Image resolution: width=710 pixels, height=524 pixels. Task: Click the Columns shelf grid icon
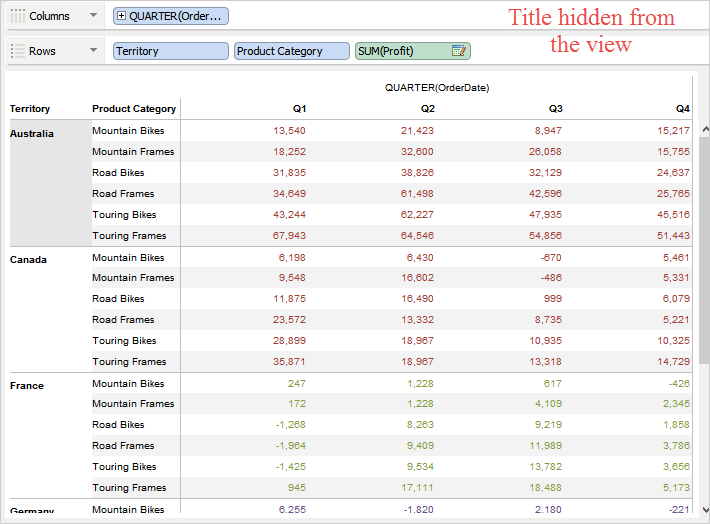click(18, 16)
